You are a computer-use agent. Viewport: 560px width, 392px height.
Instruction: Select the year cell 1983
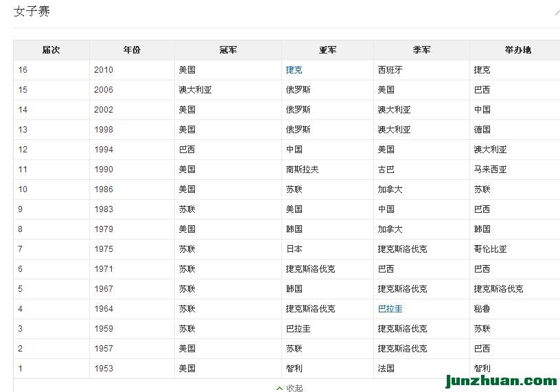click(104, 209)
